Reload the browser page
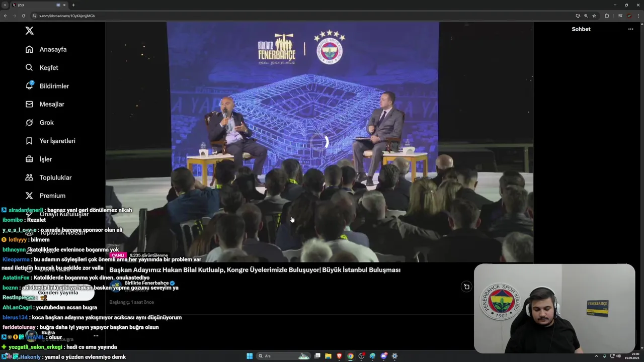This screenshot has width=644, height=362. tap(23, 16)
